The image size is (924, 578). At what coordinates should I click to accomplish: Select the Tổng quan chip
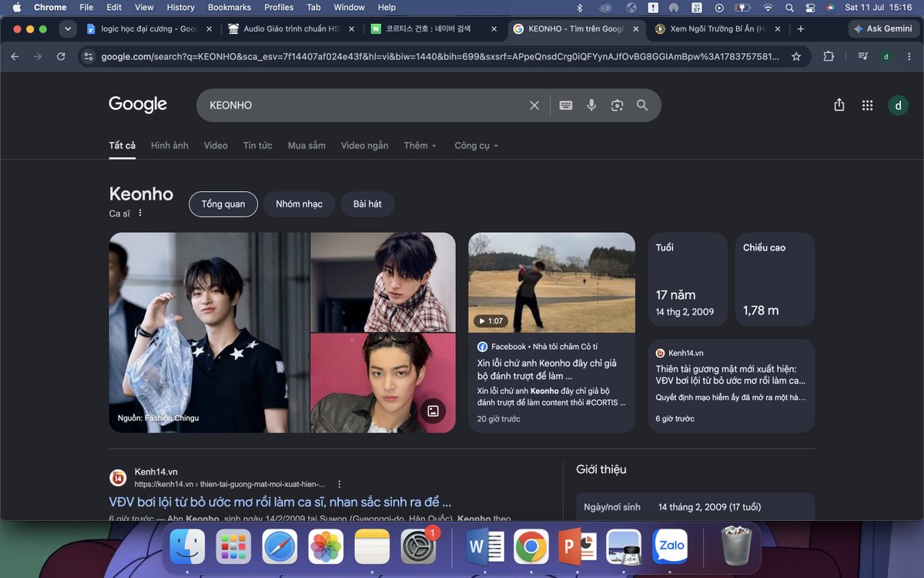pyautogui.click(x=223, y=204)
